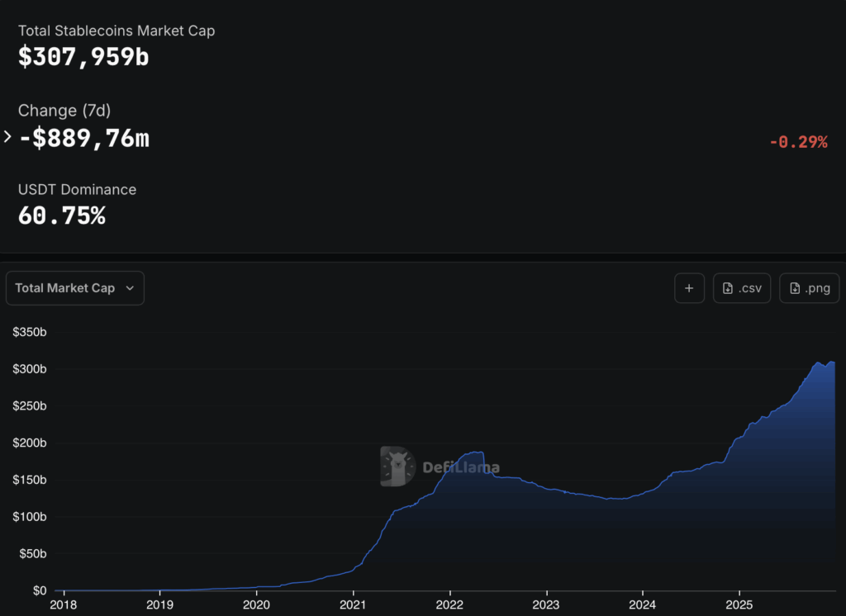Click the $50b y-axis label
The image size is (846, 616).
33,554
